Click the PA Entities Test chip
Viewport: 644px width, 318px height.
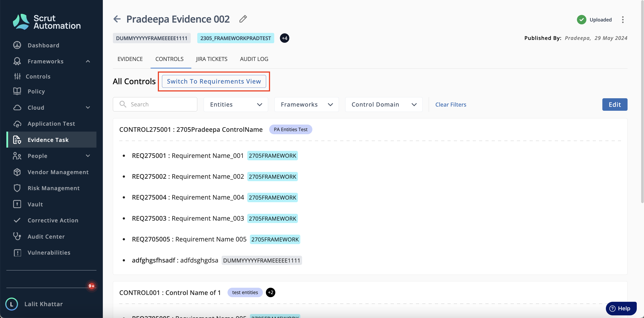click(290, 129)
